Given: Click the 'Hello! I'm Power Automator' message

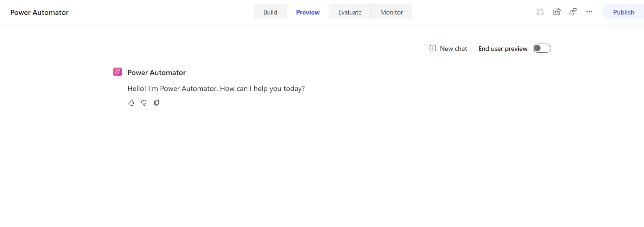Looking at the screenshot, I should 216,89.
